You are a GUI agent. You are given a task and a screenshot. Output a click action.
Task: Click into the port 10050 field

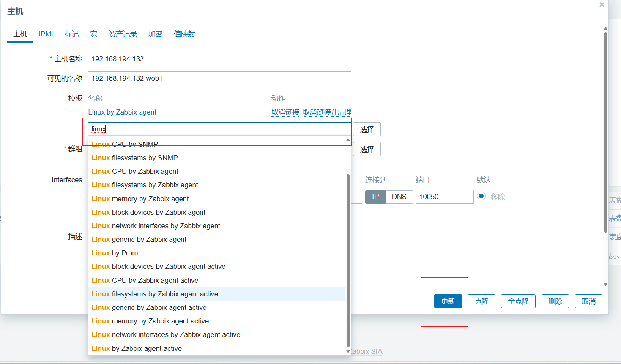pos(444,197)
